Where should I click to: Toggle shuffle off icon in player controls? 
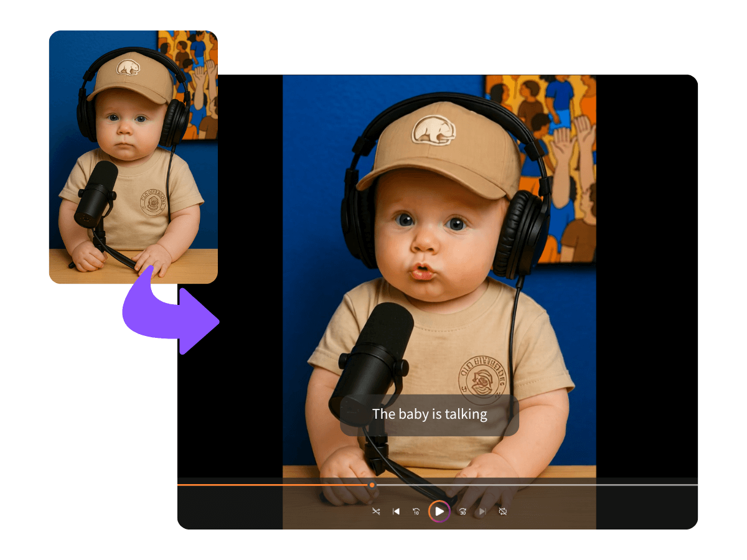tap(376, 511)
